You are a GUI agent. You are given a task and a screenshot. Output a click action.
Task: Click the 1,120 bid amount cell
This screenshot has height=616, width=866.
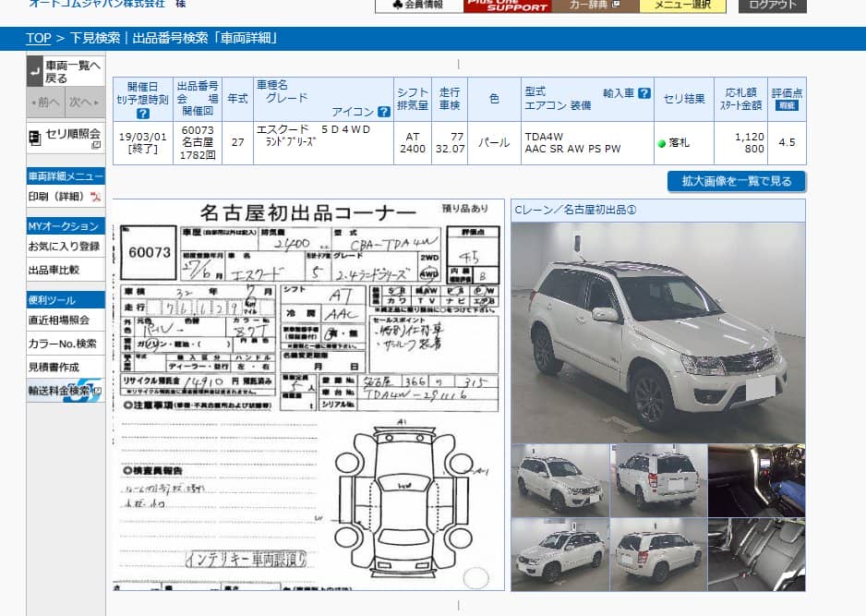(x=740, y=143)
